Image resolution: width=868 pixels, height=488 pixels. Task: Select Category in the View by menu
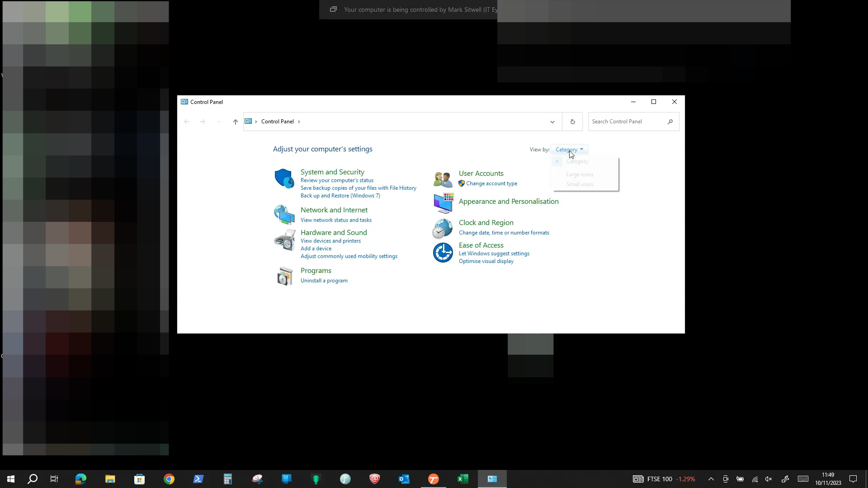click(x=585, y=161)
